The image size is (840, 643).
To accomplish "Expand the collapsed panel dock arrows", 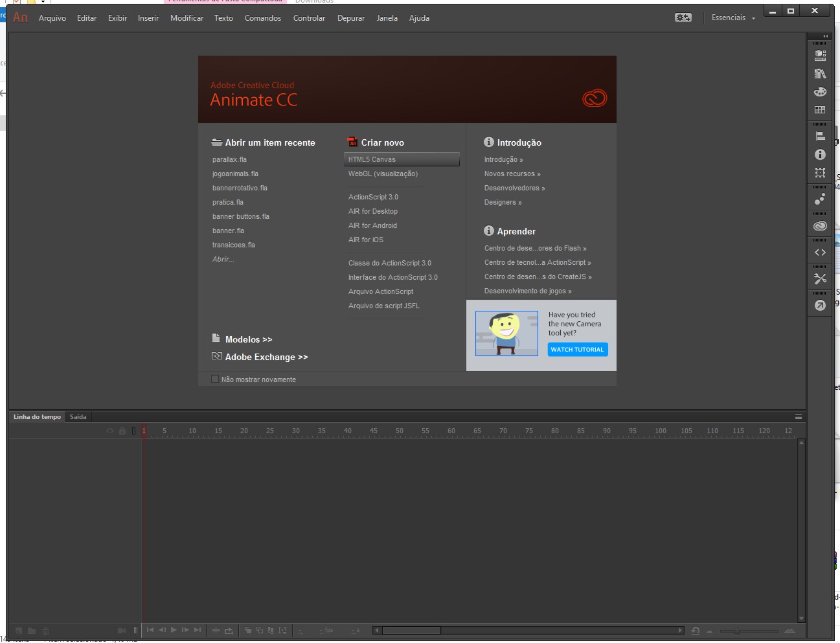I will pyautogui.click(x=825, y=36).
